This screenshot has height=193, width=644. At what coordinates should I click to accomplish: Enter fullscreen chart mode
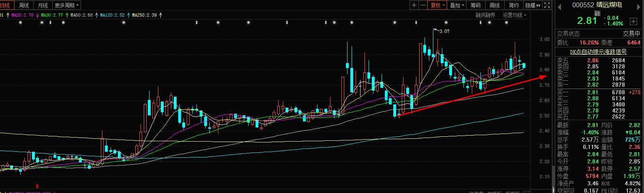[547, 5]
